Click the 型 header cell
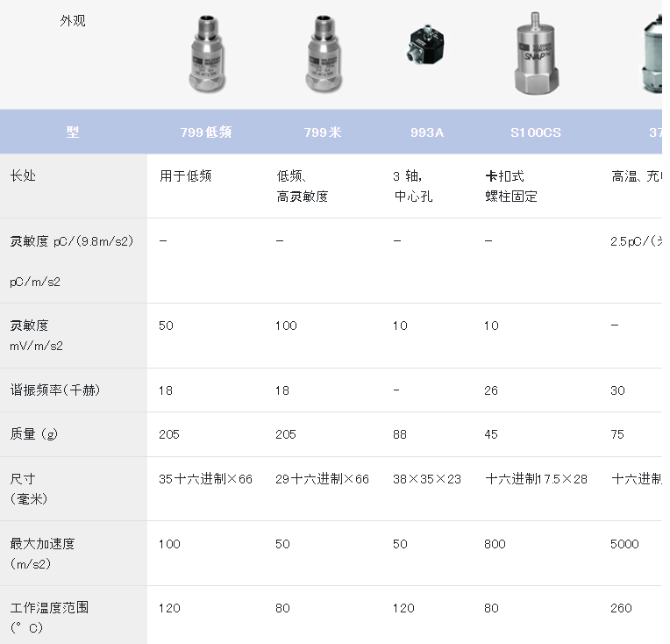The image size is (670, 644). pos(73,132)
